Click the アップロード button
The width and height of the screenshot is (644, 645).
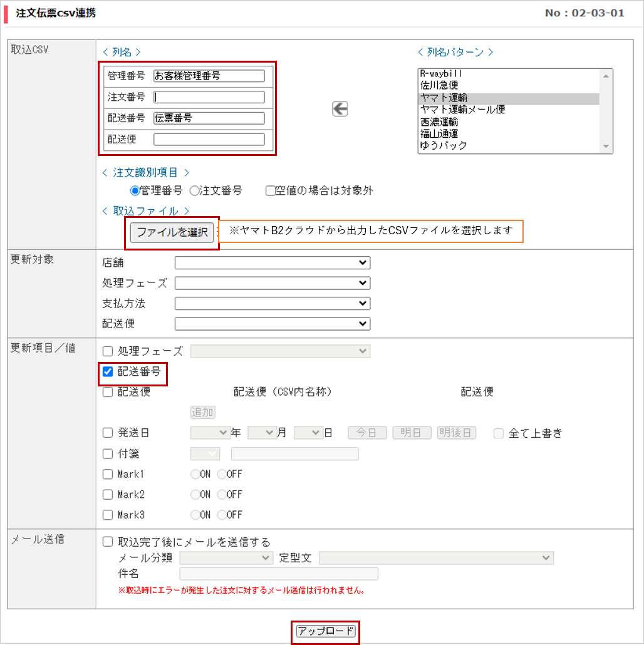(x=326, y=631)
